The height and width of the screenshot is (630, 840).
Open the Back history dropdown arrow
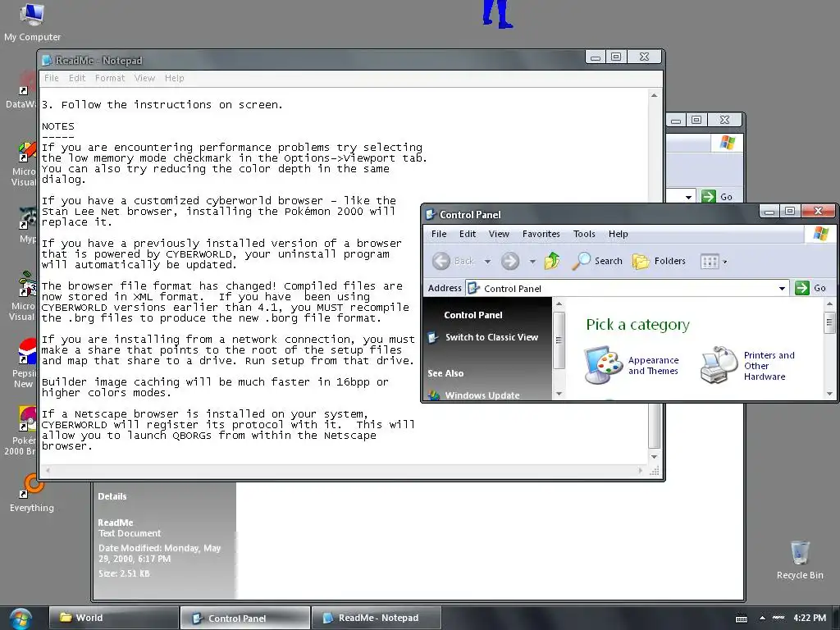(487, 262)
